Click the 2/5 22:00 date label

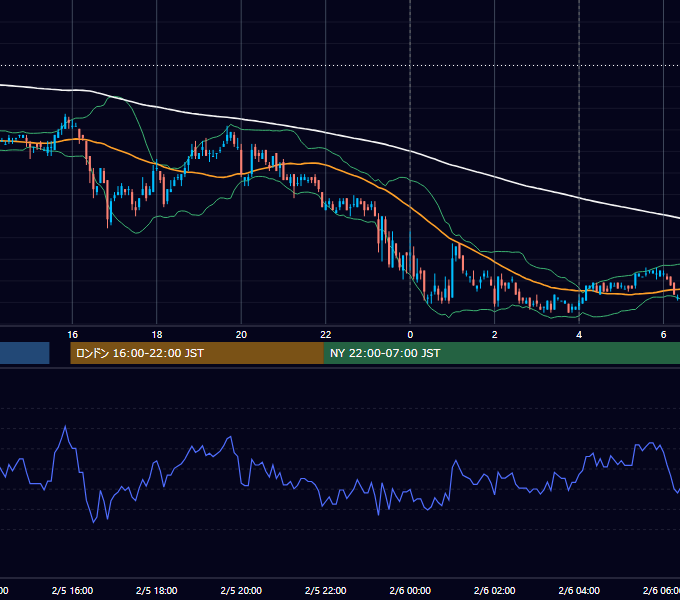coord(326,590)
